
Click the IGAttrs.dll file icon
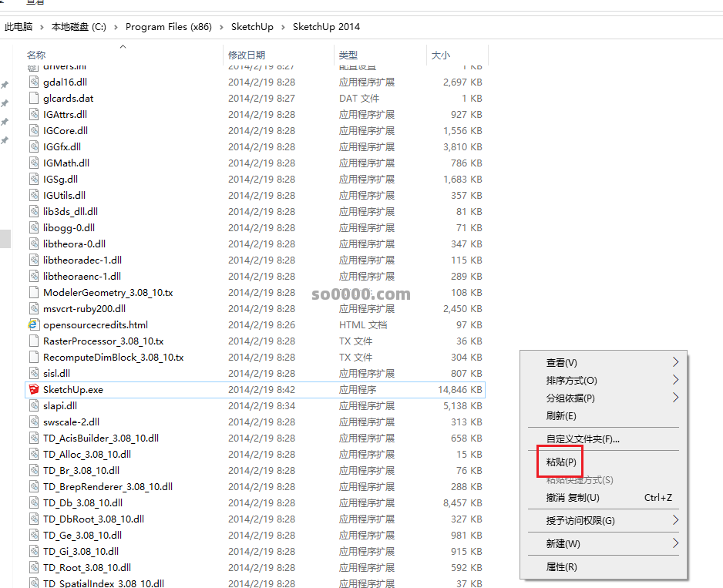(34, 114)
